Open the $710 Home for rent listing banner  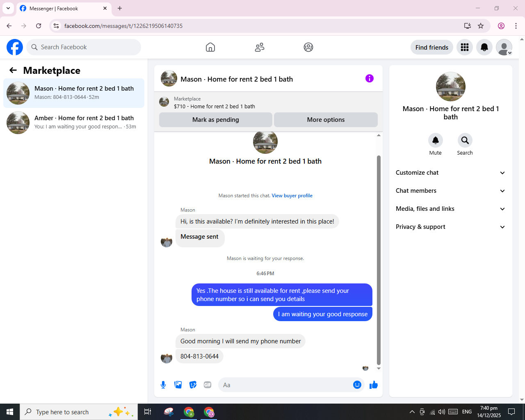tap(268, 102)
